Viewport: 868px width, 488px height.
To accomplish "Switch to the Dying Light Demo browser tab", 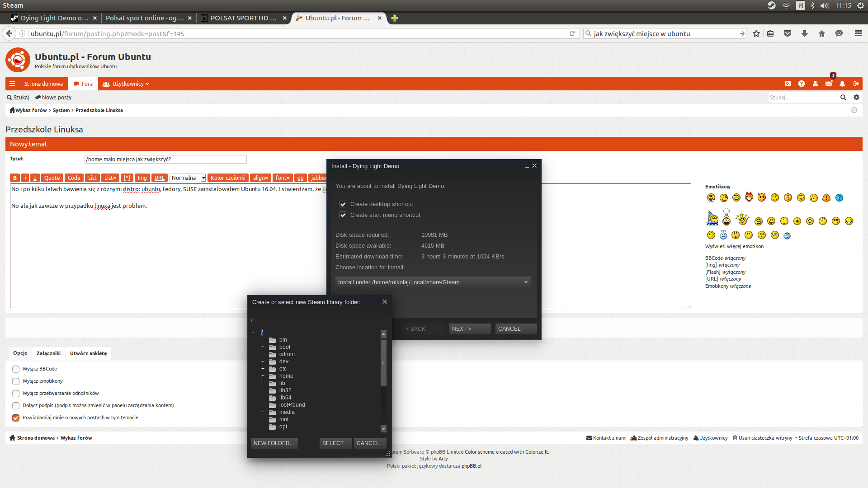I will [x=54, y=18].
